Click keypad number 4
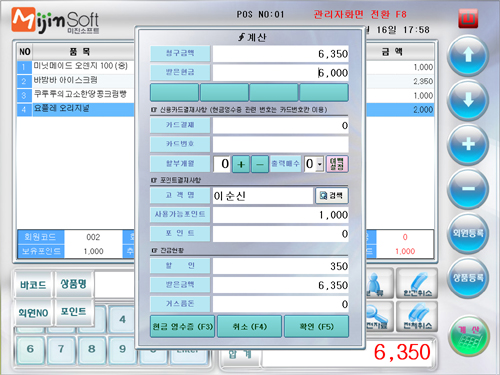Image resolution: width=500 pixels, height=375 pixels. pyautogui.click(x=122, y=319)
